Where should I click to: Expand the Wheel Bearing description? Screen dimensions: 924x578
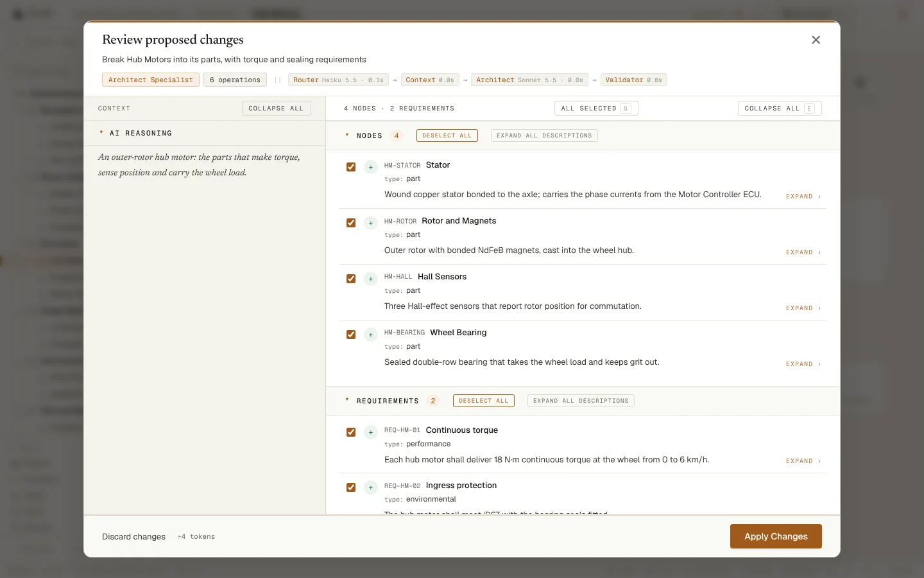pos(803,364)
